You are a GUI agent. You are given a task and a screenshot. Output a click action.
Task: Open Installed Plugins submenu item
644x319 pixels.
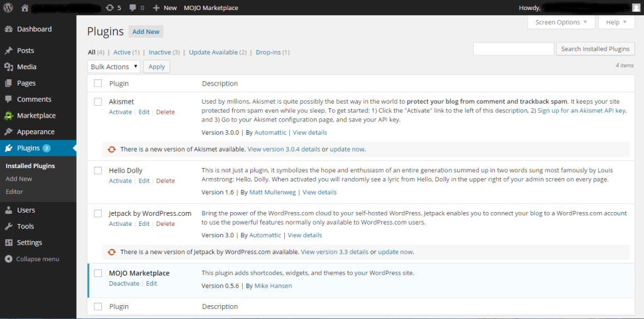click(30, 166)
